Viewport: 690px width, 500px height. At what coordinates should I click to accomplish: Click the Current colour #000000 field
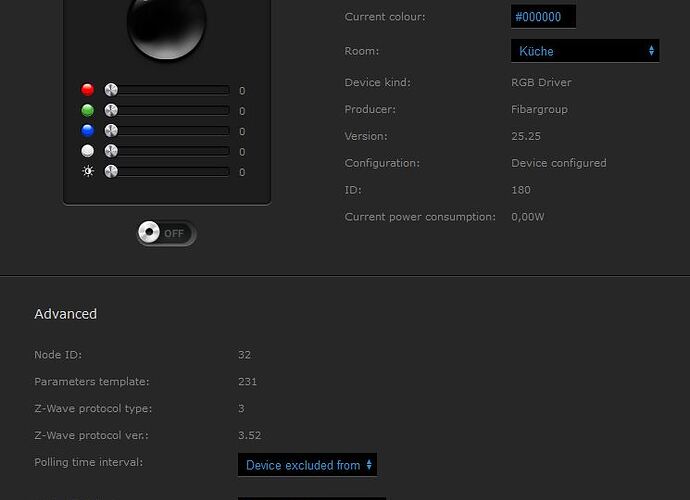coord(543,17)
